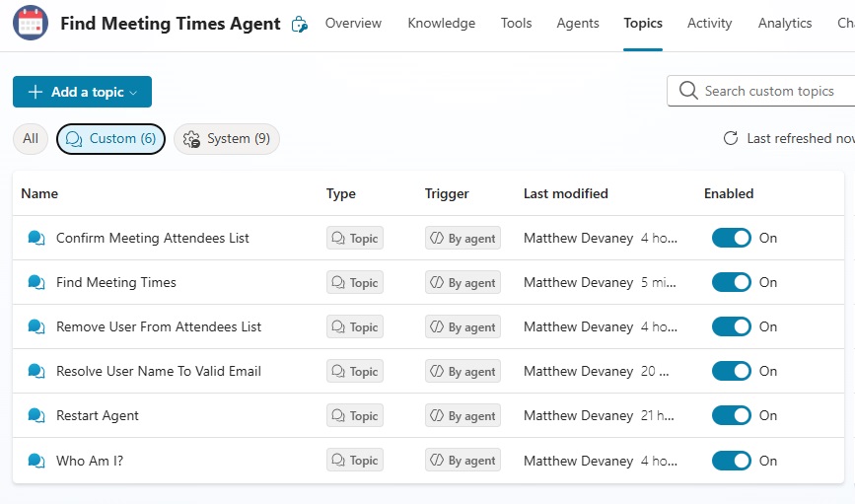Select the Topics tab
The width and height of the screenshot is (855, 504).
643,24
